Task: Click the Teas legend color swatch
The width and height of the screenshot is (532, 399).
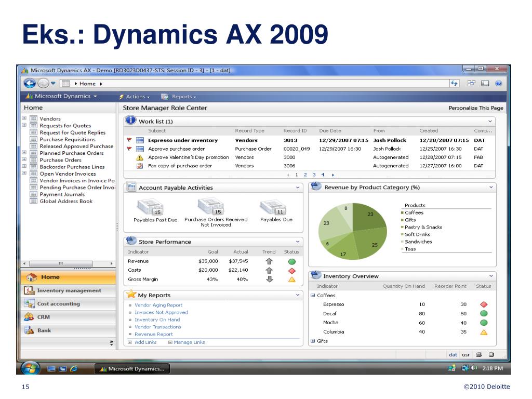Action: pos(403,249)
